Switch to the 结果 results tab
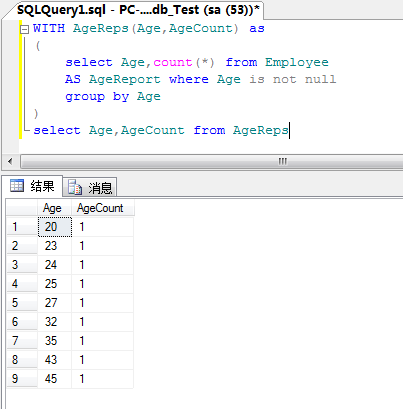This screenshot has height=409, width=403. pyautogui.click(x=32, y=186)
